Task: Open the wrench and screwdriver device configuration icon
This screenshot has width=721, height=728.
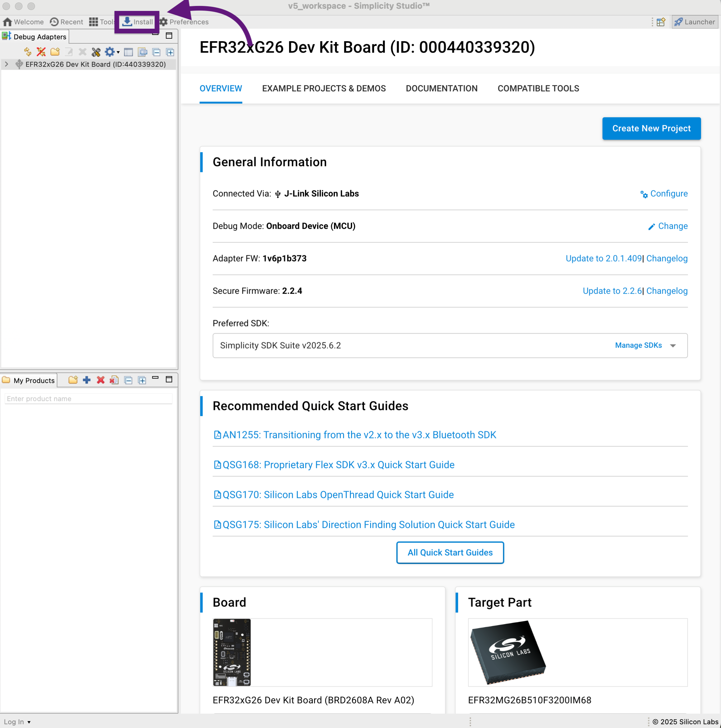Action: tap(96, 51)
